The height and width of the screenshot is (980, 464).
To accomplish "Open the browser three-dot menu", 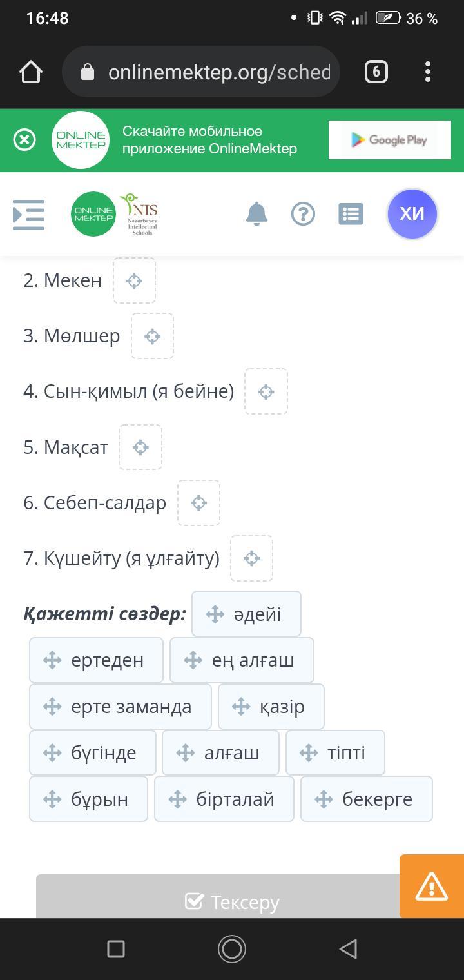I will [x=428, y=72].
